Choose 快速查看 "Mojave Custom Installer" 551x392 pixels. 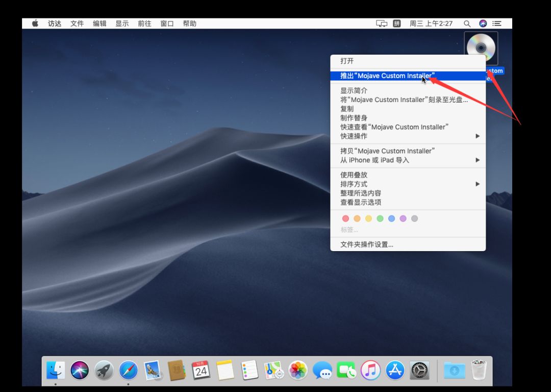point(408,127)
